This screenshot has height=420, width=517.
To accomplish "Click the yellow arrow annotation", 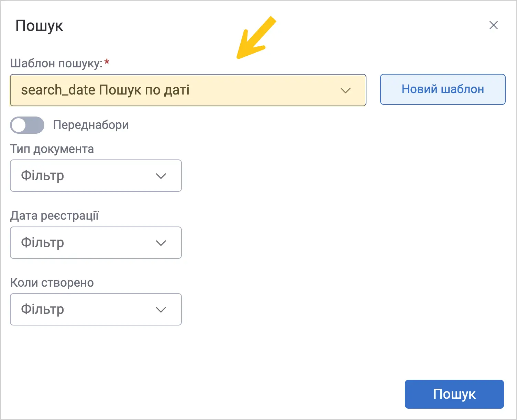I will 256,38.
